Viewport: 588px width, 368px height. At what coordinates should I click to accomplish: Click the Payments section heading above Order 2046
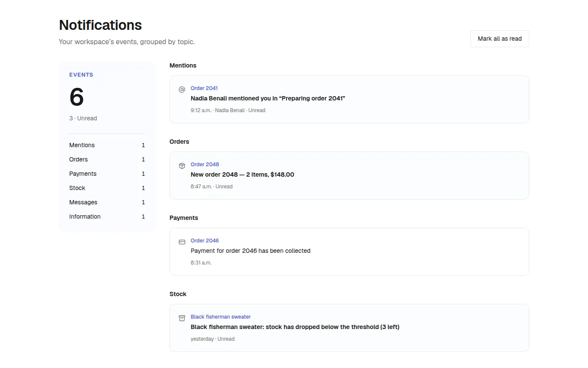click(184, 218)
